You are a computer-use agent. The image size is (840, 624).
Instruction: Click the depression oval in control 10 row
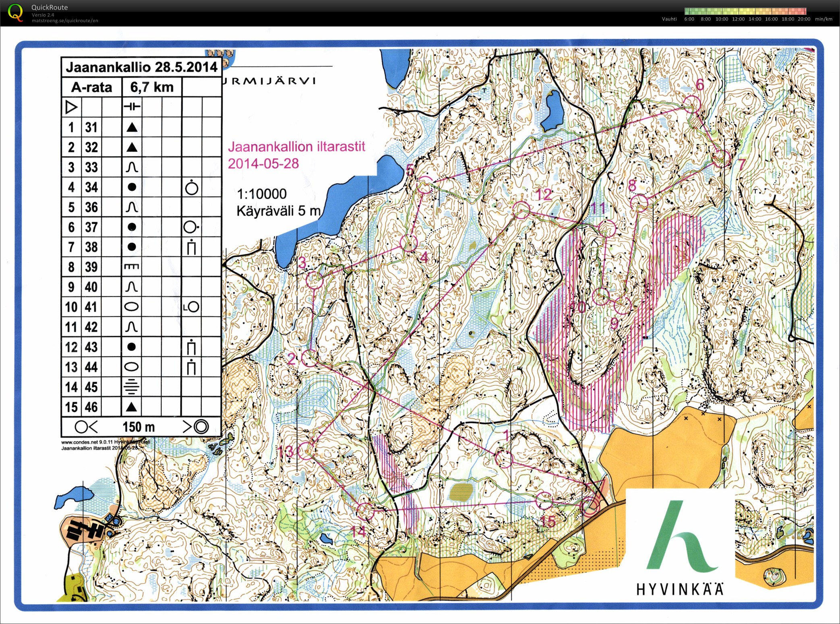[132, 307]
